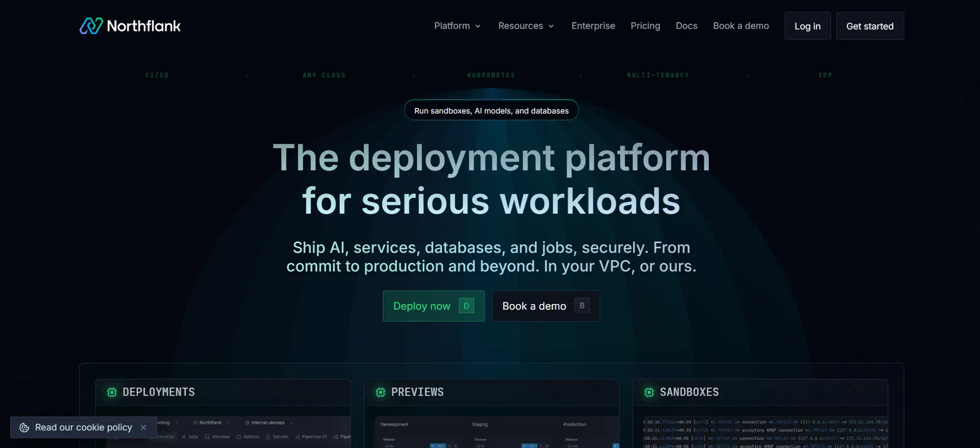Click the D shortcut key badge

click(x=467, y=306)
